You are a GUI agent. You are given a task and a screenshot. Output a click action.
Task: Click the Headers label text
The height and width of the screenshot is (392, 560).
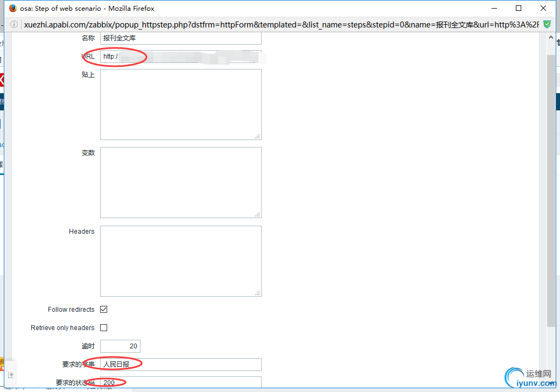[81, 232]
